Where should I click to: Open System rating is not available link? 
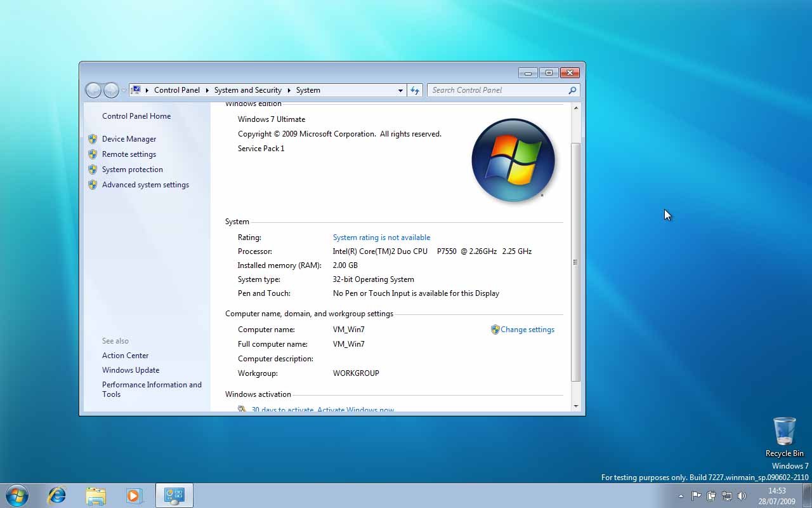click(x=381, y=237)
